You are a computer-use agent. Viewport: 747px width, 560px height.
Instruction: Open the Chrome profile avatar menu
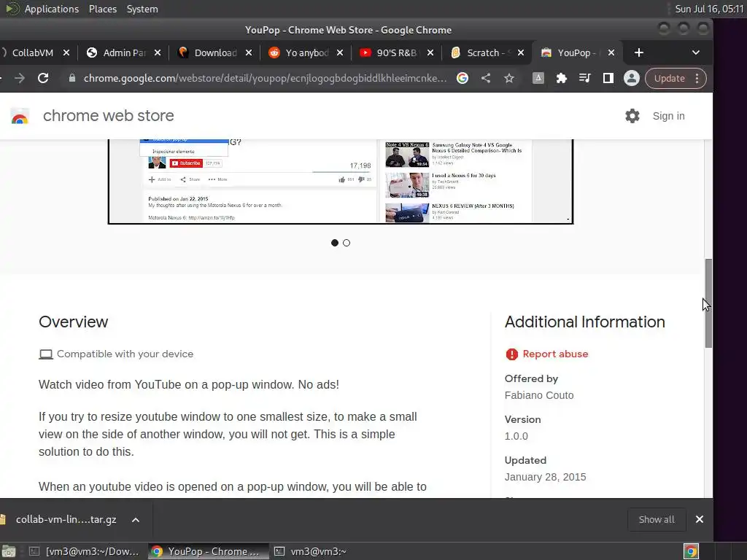tap(631, 78)
